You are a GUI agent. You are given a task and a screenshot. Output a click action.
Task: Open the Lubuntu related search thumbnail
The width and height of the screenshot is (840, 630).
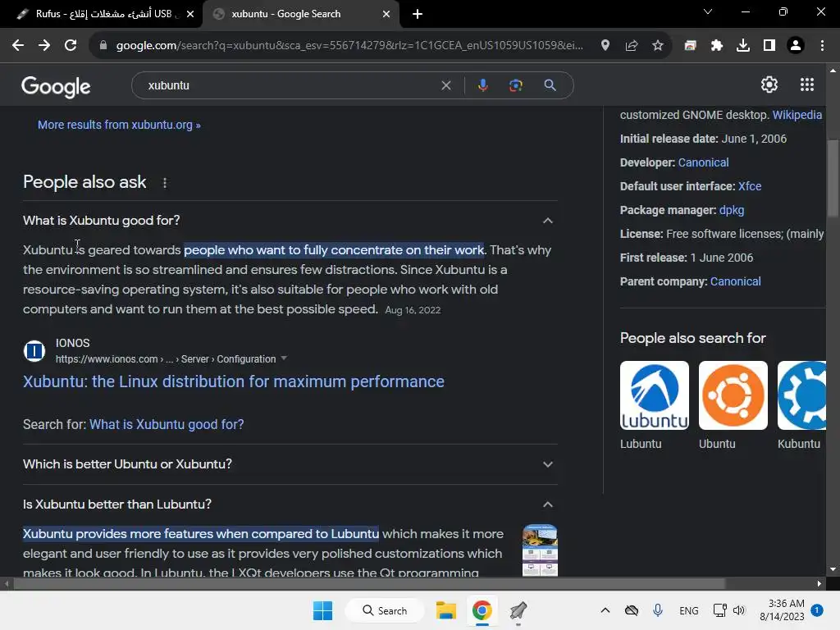click(654, 395)
